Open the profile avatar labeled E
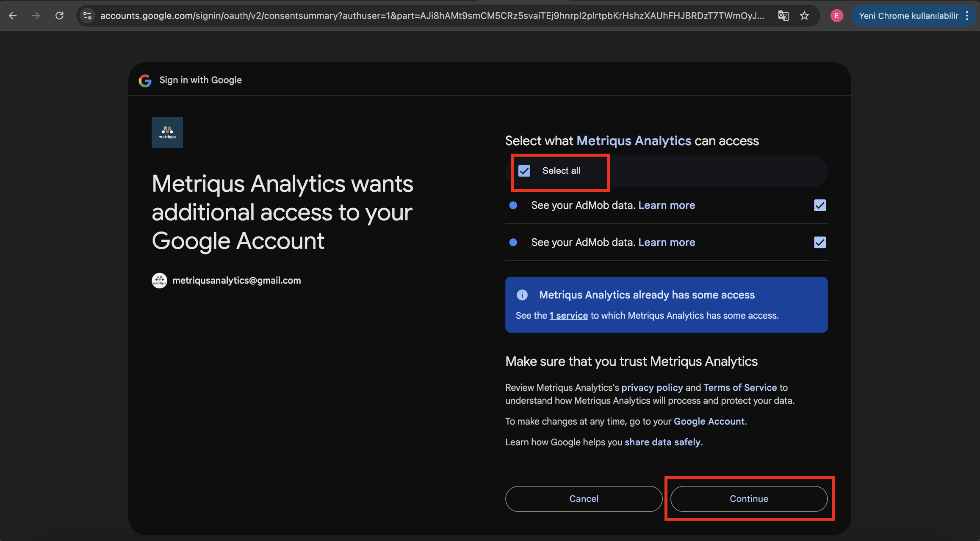 [836, 16]
